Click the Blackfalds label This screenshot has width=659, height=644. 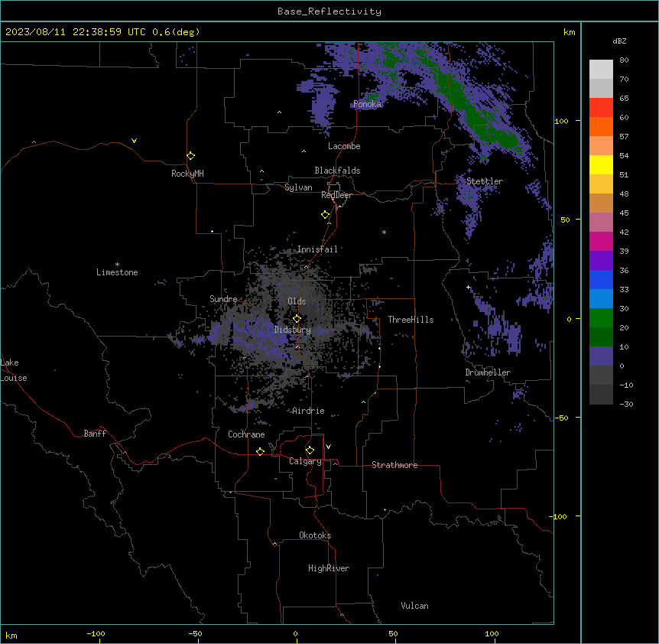337,171
